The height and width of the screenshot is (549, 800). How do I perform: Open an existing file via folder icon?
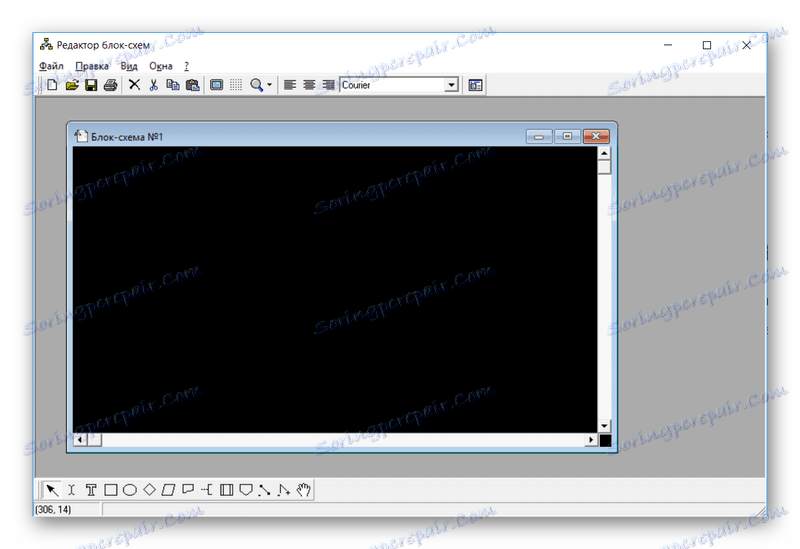coord(72,85)
